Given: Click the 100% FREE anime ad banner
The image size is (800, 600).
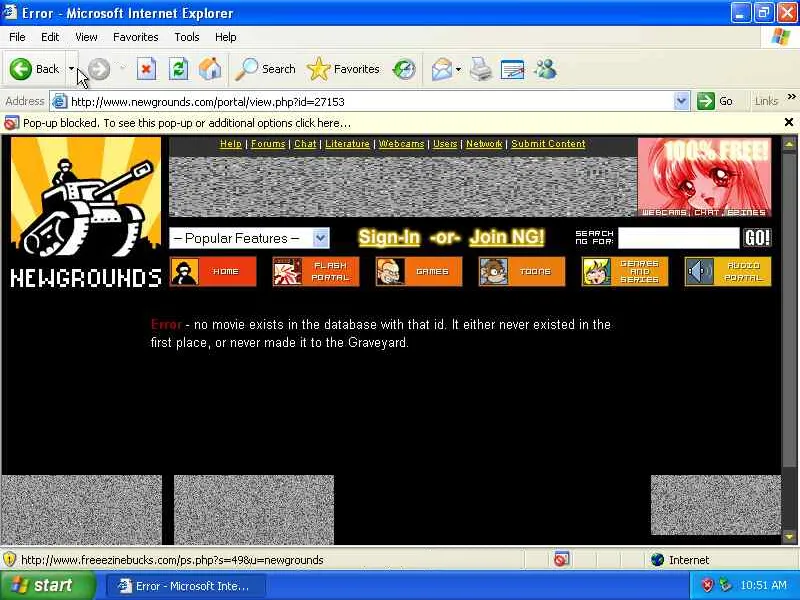Looking at the screenshot, I should pyautogui.click(x=704, y=178).
